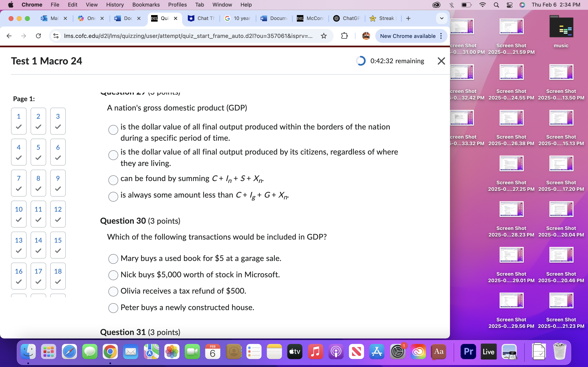This screenshot has height=367, width=588.
Task: Click the quiz timer progress ring
Action: pos(361,61)
